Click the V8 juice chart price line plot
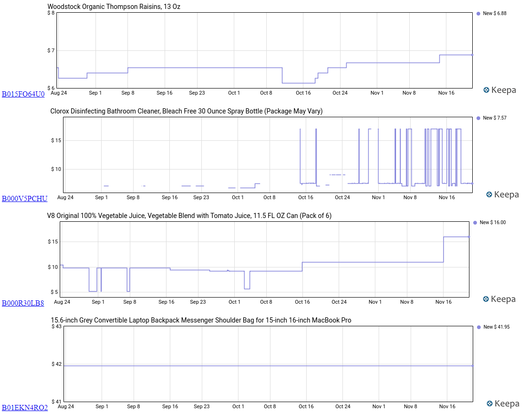This screenshot has height=420, width=532. click(265, 260)
